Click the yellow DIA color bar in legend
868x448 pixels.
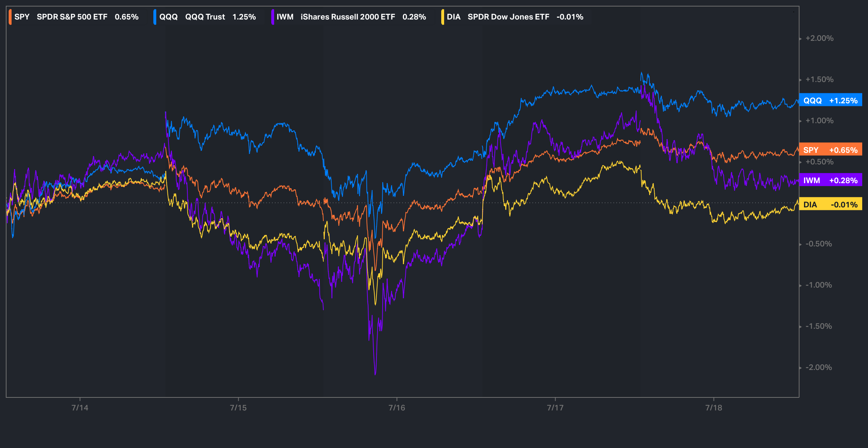pos(443,17)
